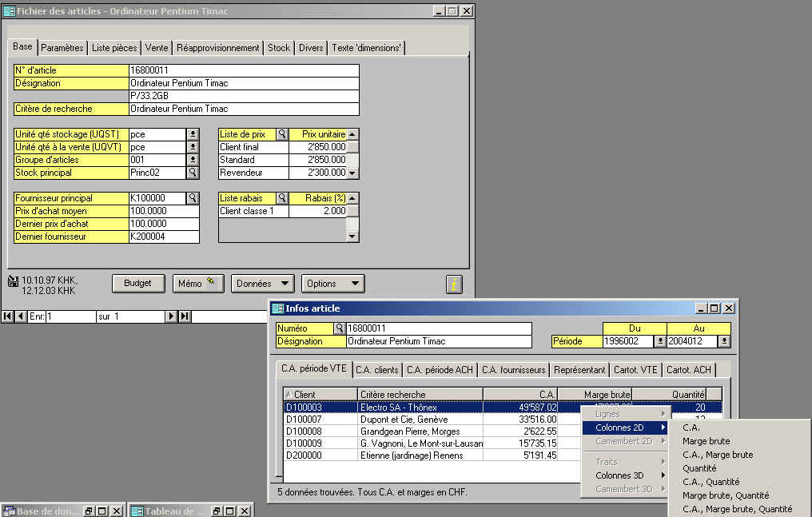Image resolution: width=812 pixels, height=517 pixels.
Task: Open the Réapprovisionnement tab
Action: click(218, 48)
